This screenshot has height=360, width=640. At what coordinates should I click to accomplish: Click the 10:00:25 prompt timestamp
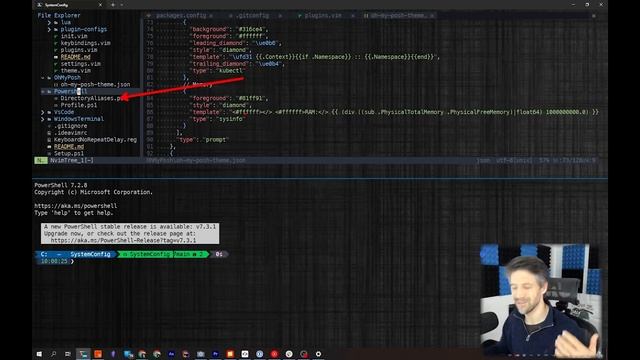54,261
